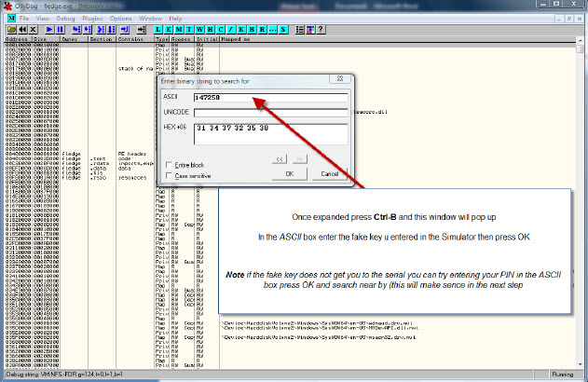This screenshot has width=588, height=382.
Task: Click the Close program X toolbar icon
Action: [33, 29]
